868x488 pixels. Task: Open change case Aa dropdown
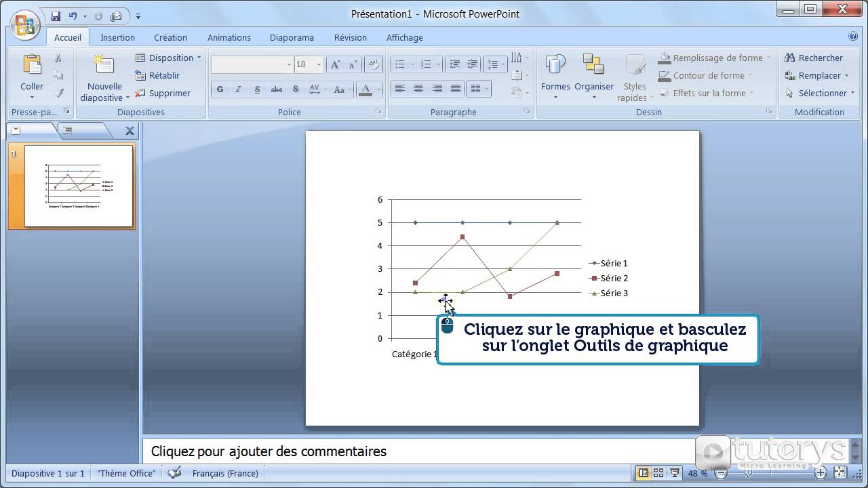(x=342, y=89)
